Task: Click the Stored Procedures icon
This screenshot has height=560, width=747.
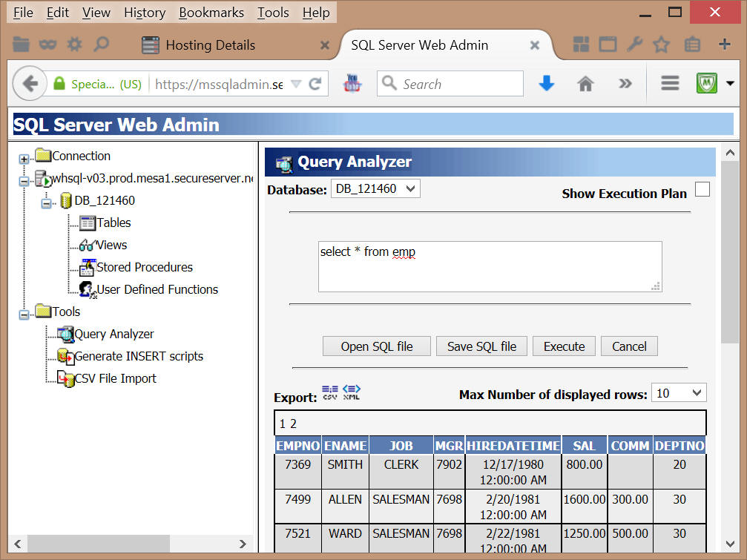Action: (88, 267)
